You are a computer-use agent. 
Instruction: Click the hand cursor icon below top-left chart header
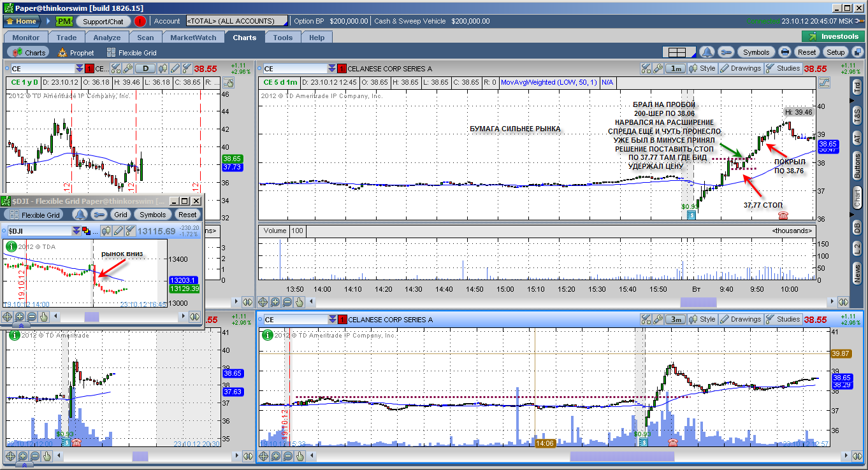click(229, 82)
